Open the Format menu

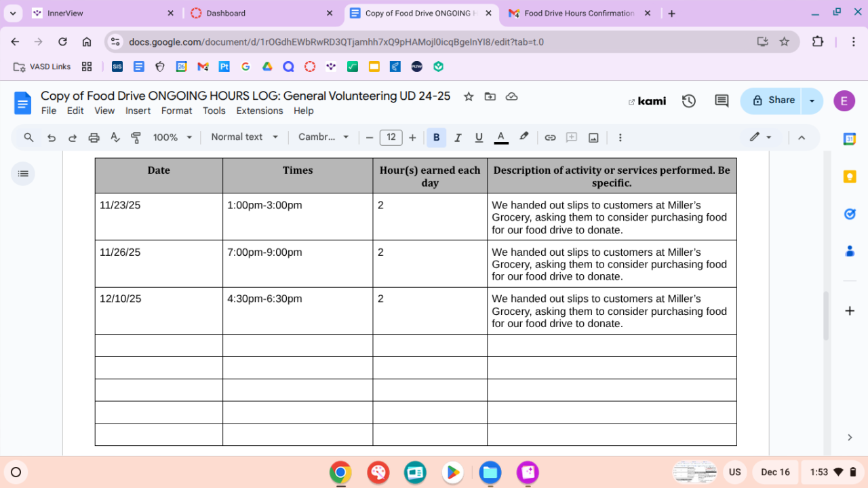tap(176, 111)
